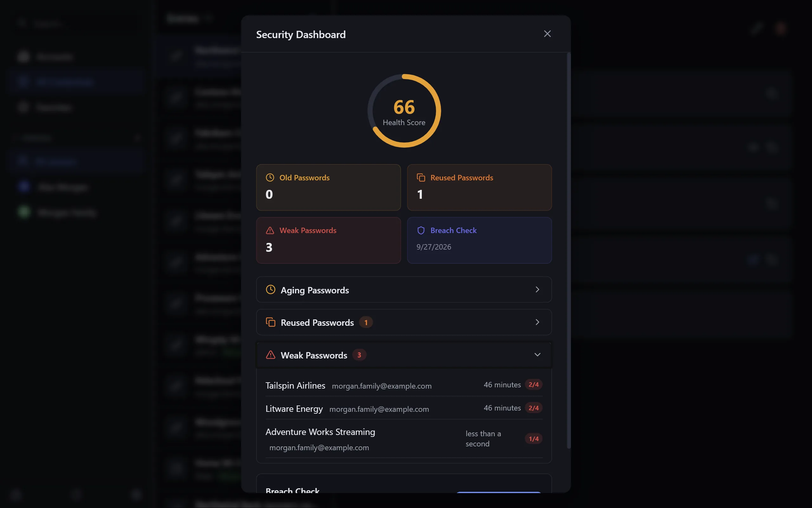Screen dimensions: 812x508
Task: Click the warning icon beside Weak Passwords section
Action: [x=271, y=355]
